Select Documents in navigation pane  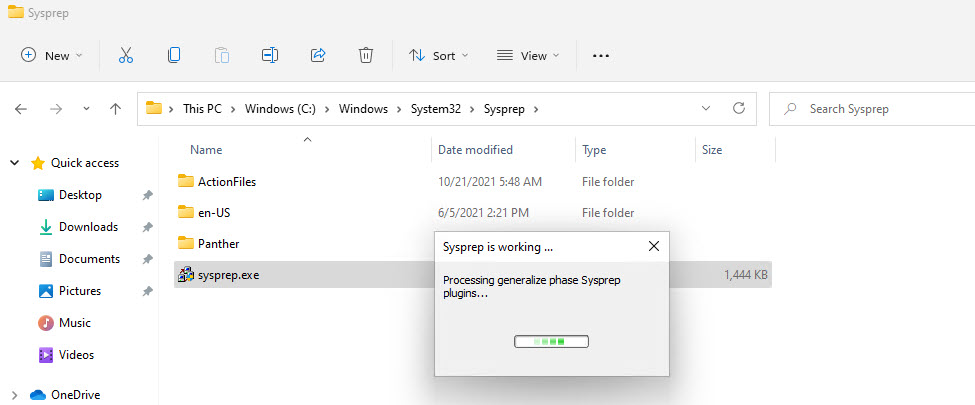click(x=89, y=259)
